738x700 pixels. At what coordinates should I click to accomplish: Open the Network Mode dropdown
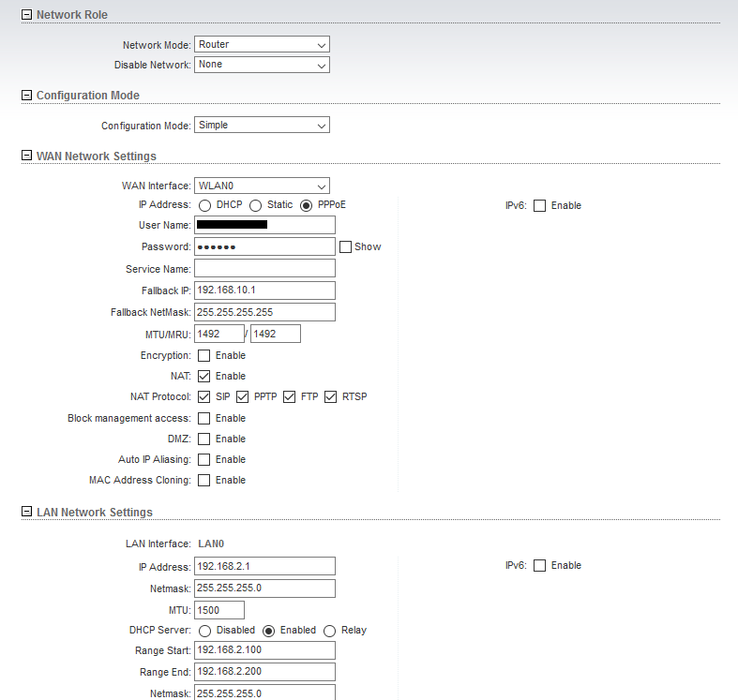pyautogui.click(x=262, y=44)
